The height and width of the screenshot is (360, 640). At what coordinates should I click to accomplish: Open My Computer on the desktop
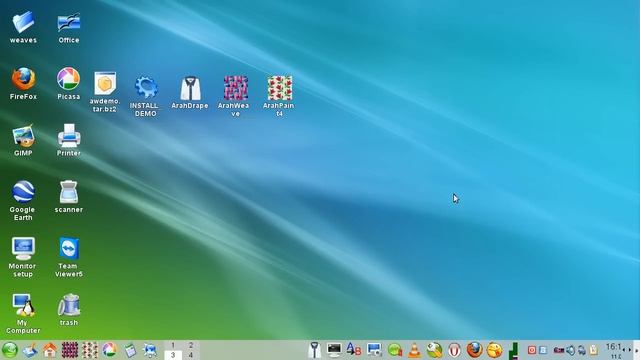(x=23, y=305)
